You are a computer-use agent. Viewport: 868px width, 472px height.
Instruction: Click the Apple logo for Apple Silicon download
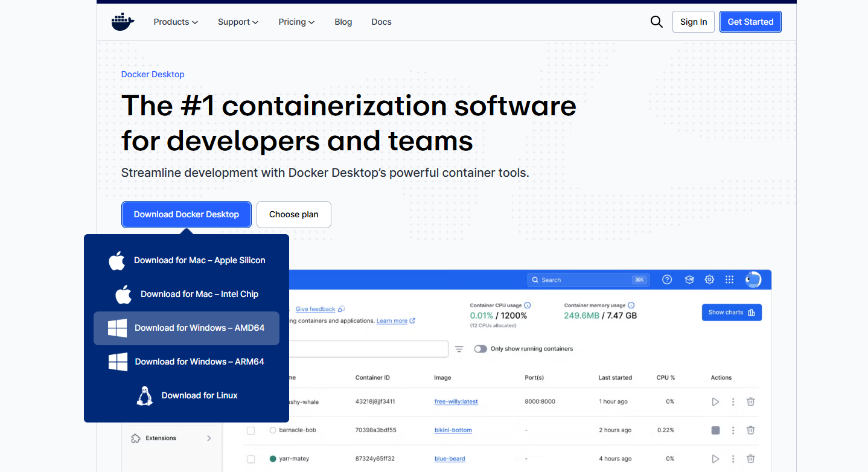(x=117, y=261)
